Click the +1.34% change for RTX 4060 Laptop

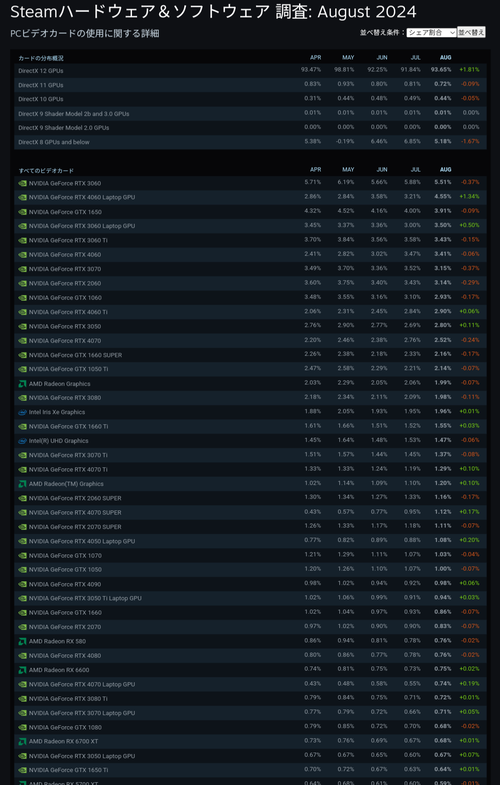[469, 196]
